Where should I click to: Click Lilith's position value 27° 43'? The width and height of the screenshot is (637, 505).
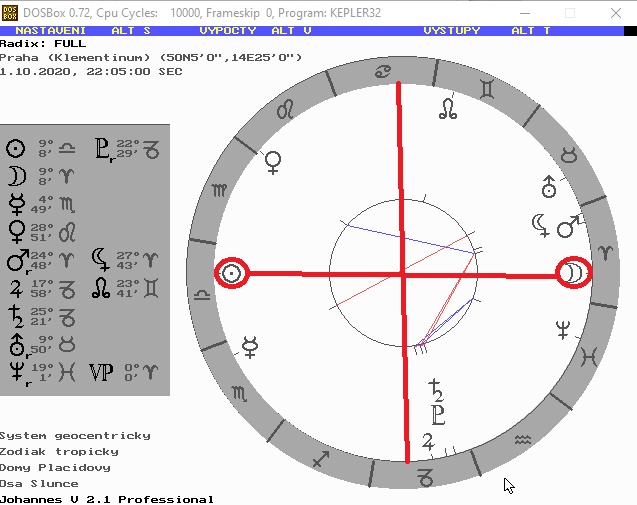coord(128,260)
